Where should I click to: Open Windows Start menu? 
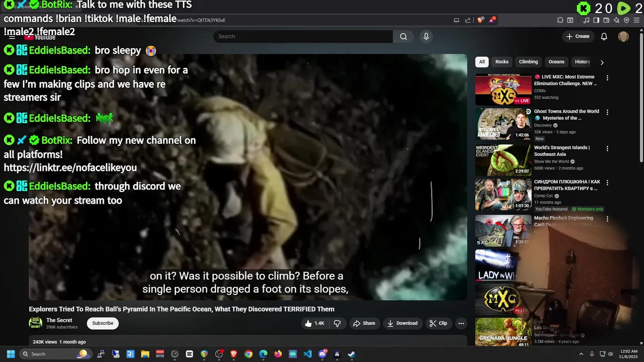(x=11, y=354)
